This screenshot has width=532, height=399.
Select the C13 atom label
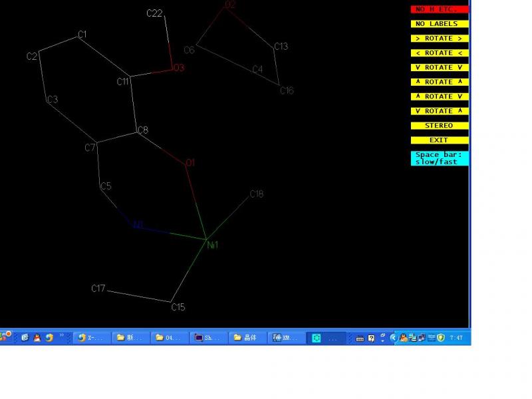(x=281, y=46)
